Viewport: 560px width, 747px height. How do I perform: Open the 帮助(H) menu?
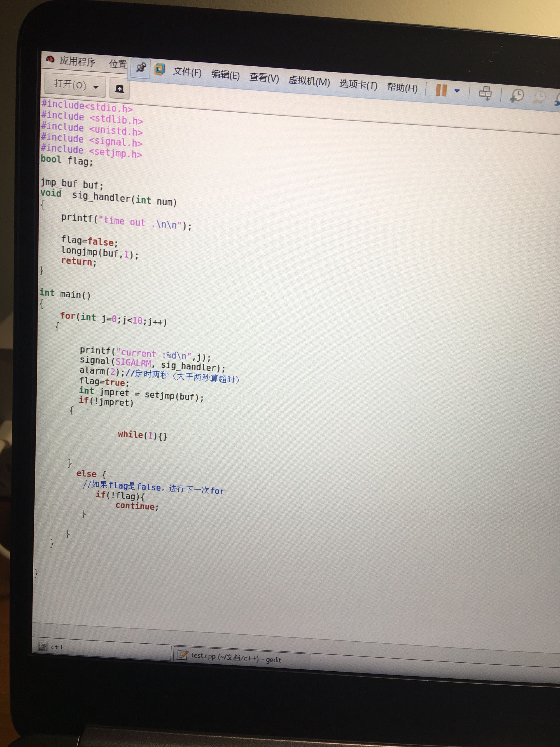pos(402,88)
